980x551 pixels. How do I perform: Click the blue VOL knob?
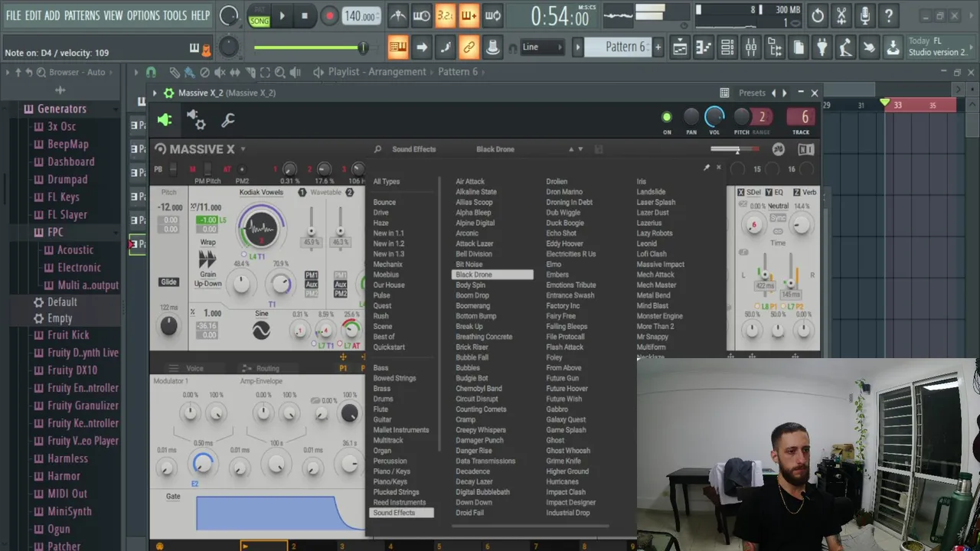[714, 116]
